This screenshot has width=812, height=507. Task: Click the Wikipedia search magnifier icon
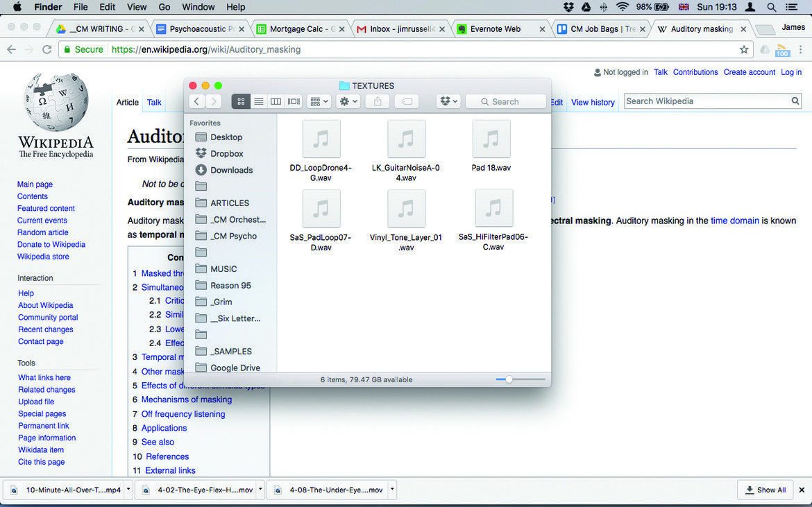795,101
